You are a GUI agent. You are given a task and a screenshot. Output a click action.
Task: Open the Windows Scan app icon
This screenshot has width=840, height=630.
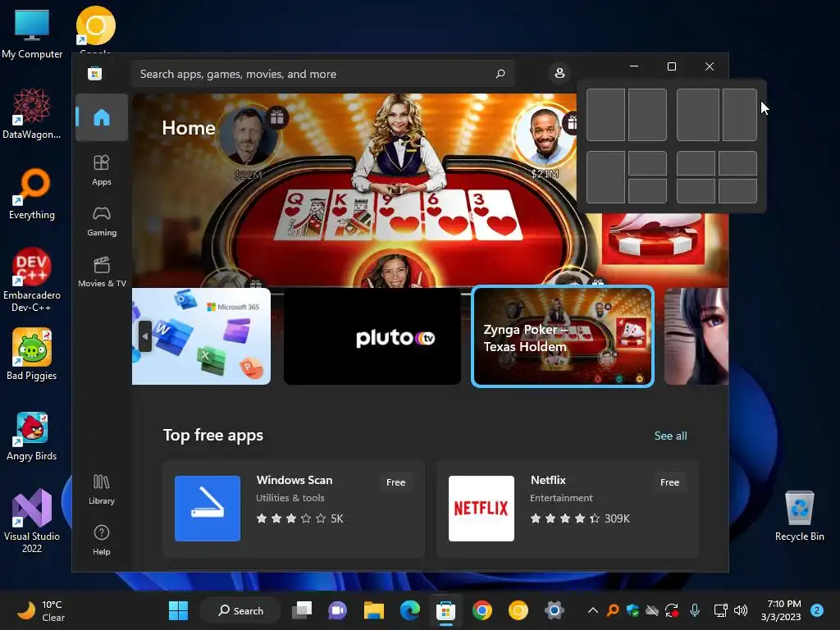point(208,509)
